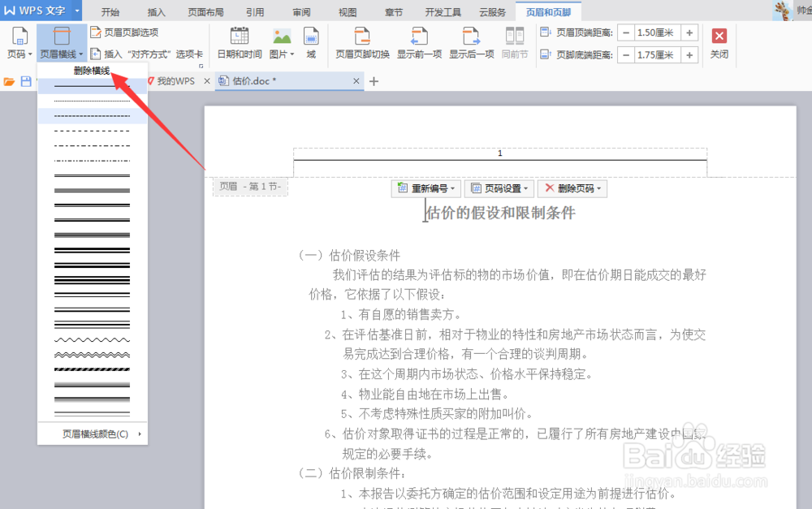The width and height of the screenshot is (812, 509).
Task: Insert 日期和时间 date and time
Action: point(240,42)
